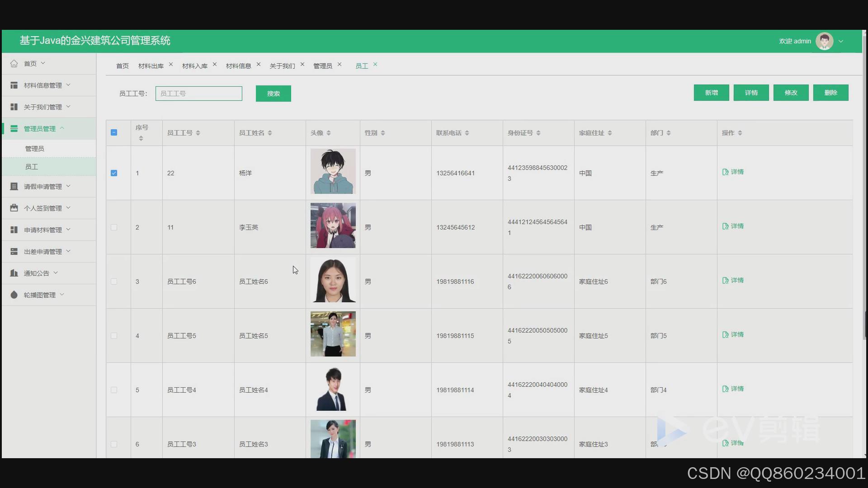Click the 材料信息管理 sidebar icon
Viewport: 868px width, 488px height.
14,85
